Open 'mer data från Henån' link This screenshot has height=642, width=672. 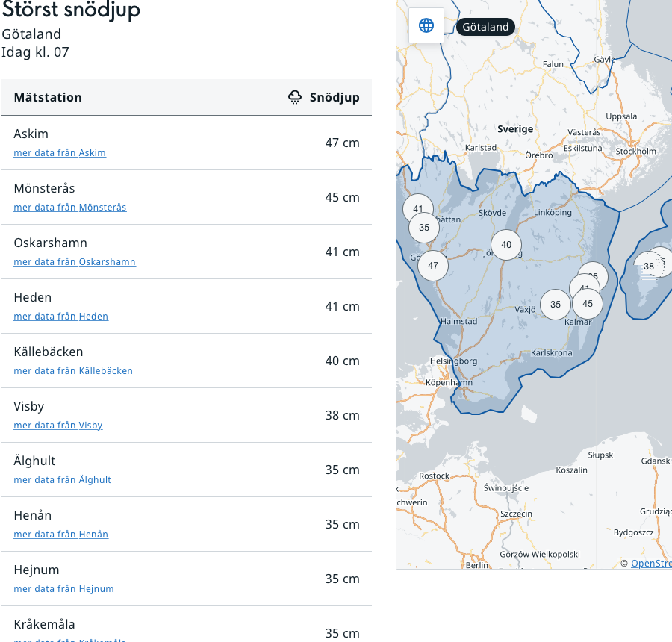click(61, 535)
